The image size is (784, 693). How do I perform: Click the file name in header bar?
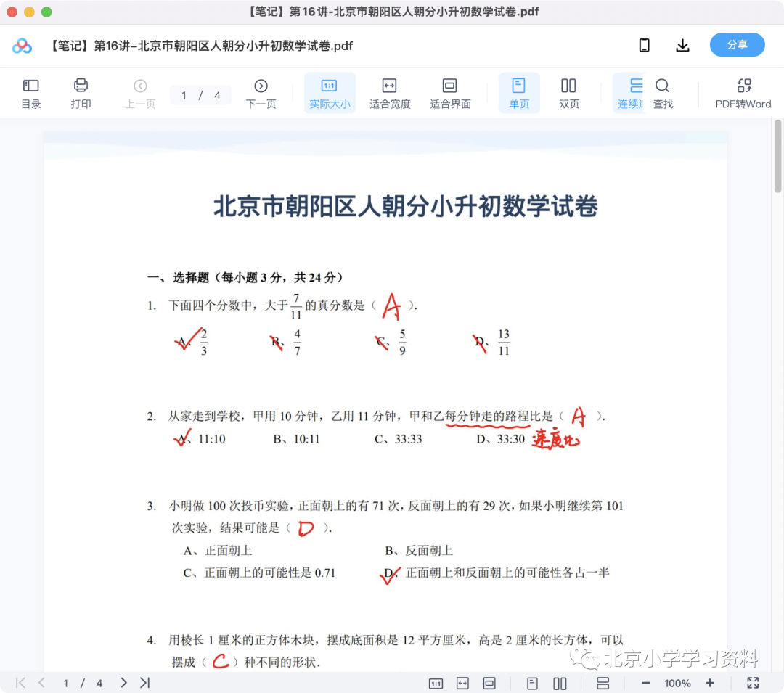tap(200, 46)
